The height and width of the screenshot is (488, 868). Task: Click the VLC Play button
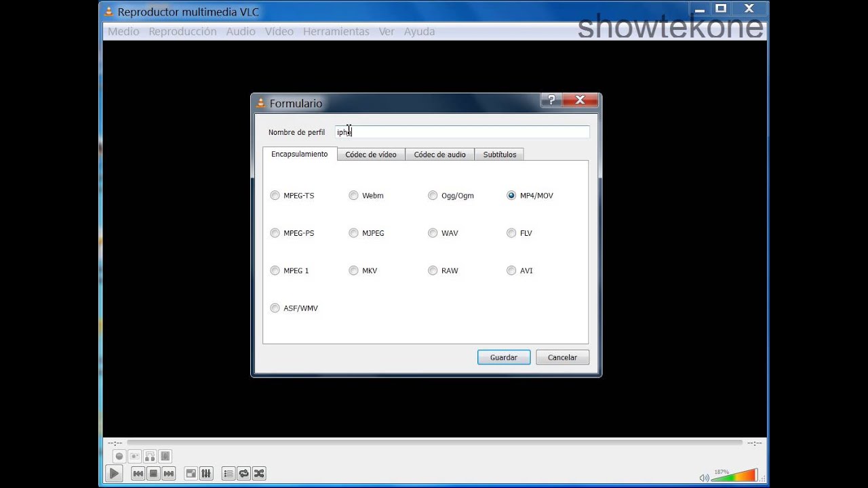pyautogui.click(x=115, y=474)
